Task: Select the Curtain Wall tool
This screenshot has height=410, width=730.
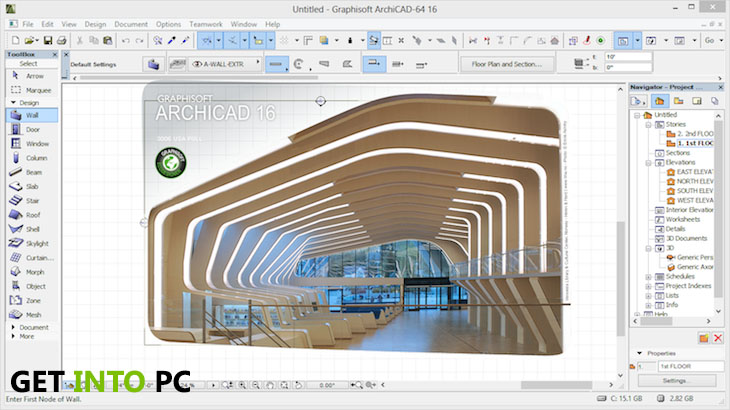Action: (32, 257)
